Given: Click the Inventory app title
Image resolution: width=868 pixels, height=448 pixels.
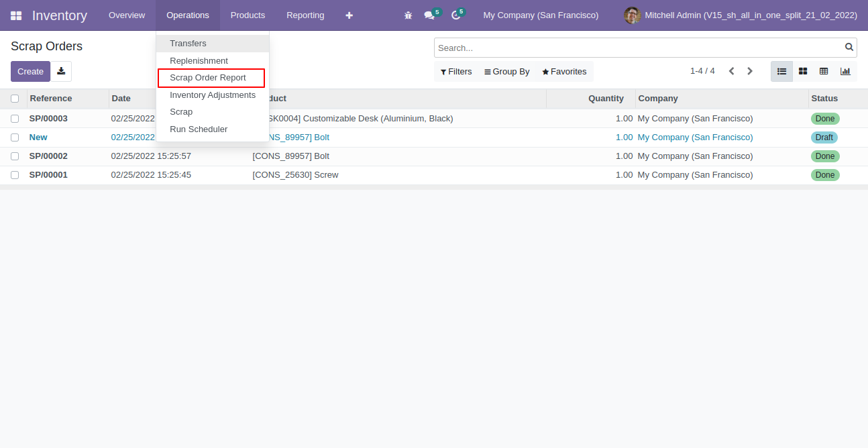Looking at the screenshot, I should click(60, 15).
